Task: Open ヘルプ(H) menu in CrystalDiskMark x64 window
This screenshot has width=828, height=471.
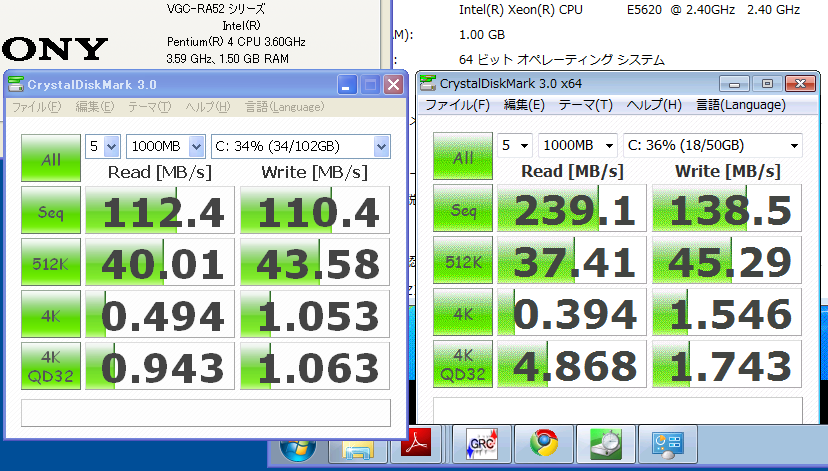Action: coord(654,105)
